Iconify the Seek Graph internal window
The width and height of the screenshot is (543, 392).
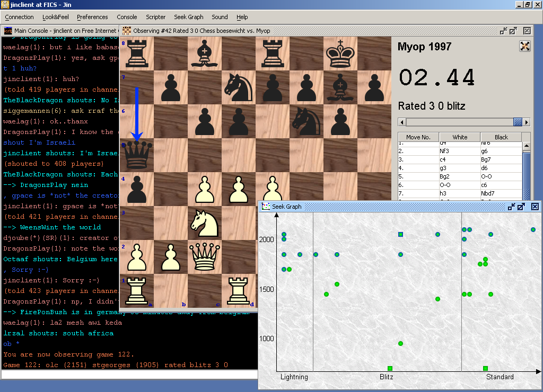click(x=511, y=207)
